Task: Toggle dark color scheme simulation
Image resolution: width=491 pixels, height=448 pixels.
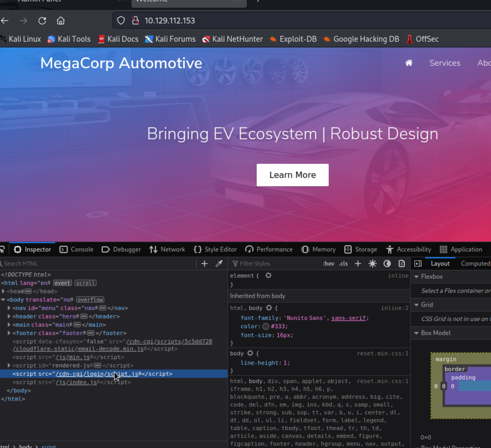Action: (387, 264)
